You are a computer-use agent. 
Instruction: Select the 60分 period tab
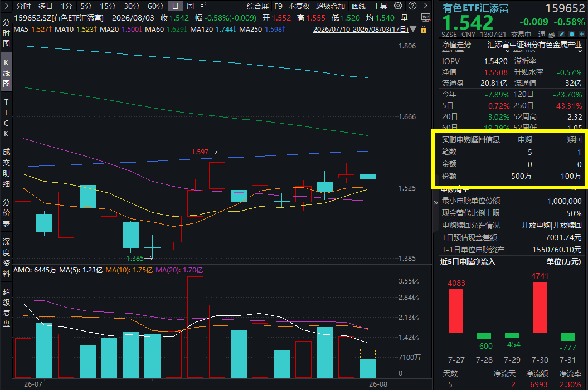pyautogui.click(x=156, y=6)
